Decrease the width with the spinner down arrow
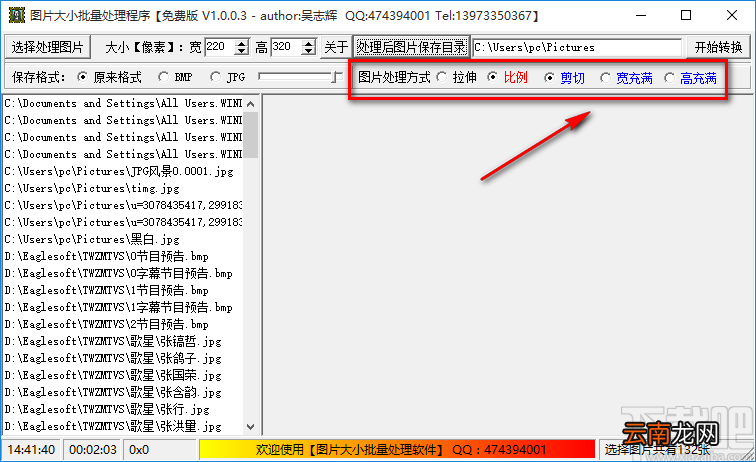Viewport: 756px width, 462px height. click(x=242, y=52)
